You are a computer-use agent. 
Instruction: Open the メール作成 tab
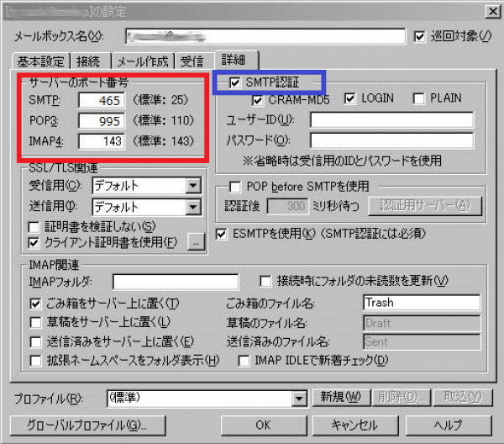tap(142, 61)
